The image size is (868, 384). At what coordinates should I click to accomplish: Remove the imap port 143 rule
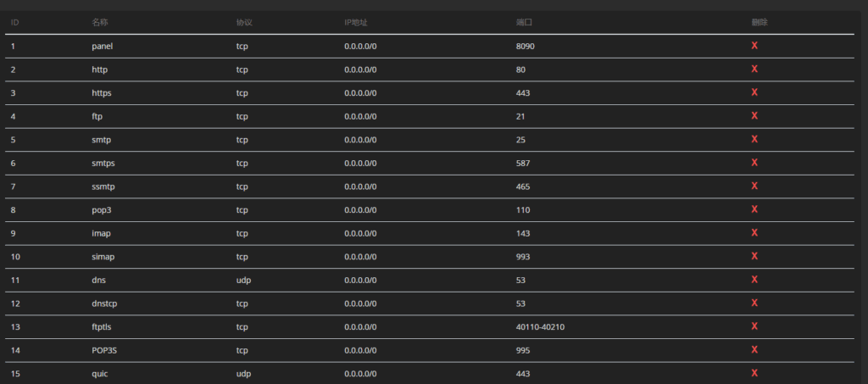click(x=754, y=232)
